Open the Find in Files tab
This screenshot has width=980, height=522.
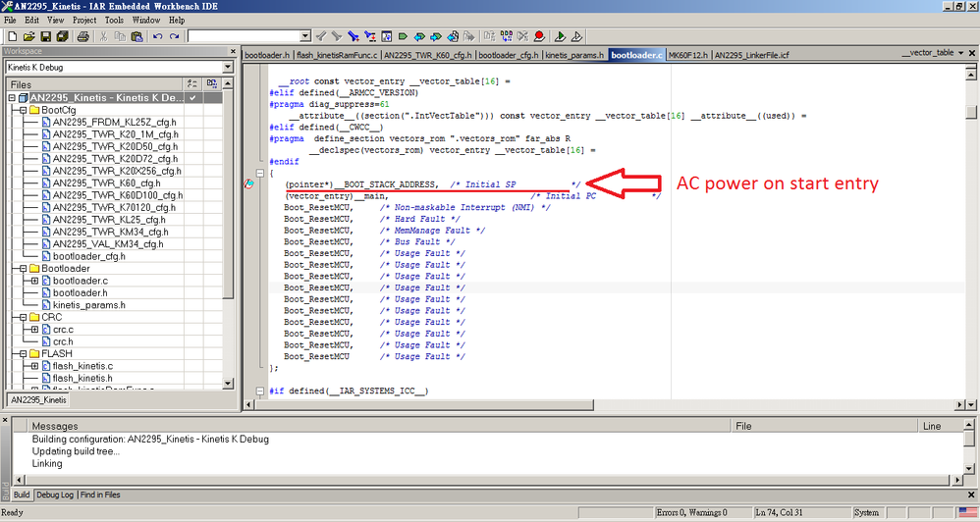coord(100,496)
